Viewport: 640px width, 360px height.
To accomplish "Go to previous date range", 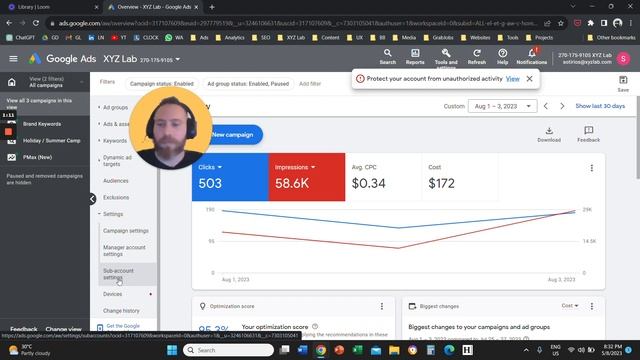I will click(546, 106).
